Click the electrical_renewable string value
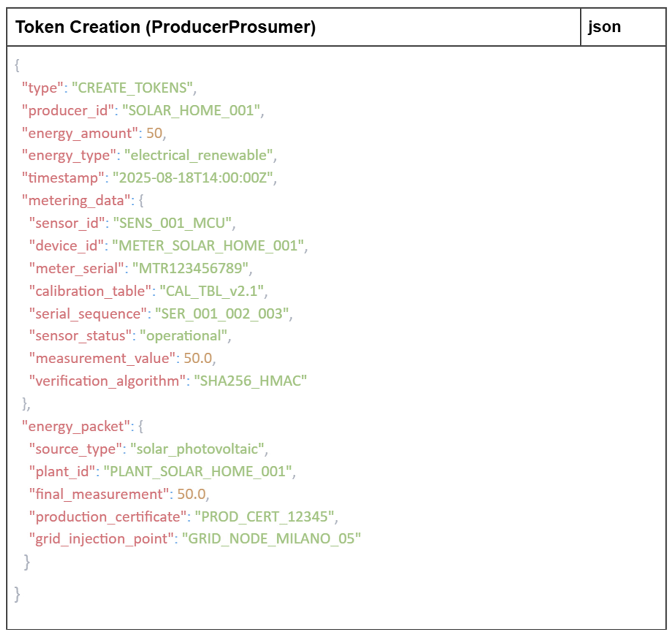The width and height of the screenshot is (672, 639). [x=198, y=155]
